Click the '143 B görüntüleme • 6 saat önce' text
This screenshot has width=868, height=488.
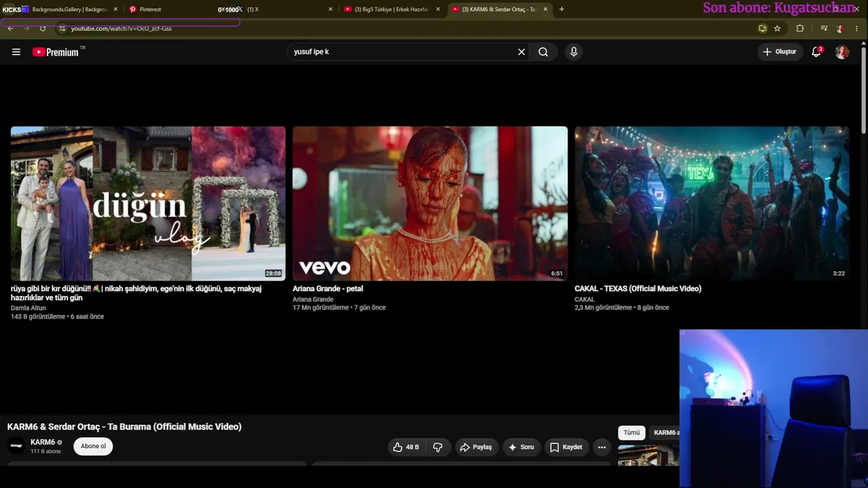pyautogui.click(x=58, y=317)
